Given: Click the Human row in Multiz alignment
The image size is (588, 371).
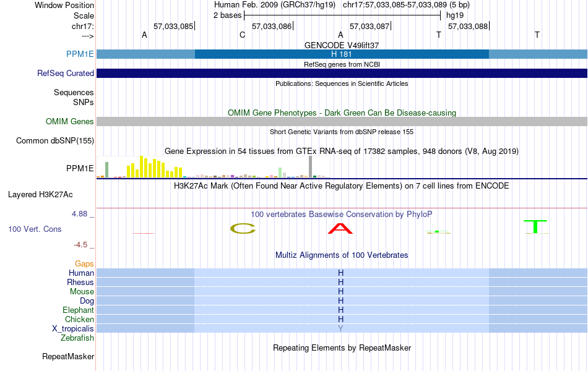Looking at the screenshot, I should 342,273.
